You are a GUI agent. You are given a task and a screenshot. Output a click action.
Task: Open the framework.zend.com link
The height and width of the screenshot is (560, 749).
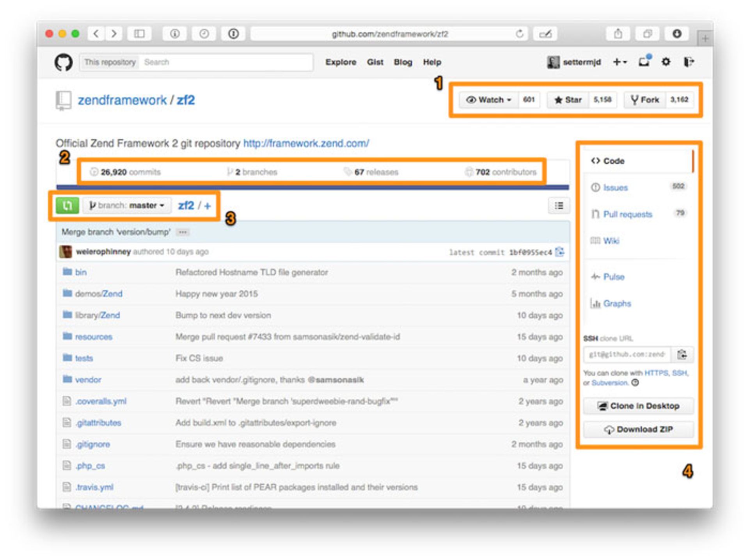[306, 143]
